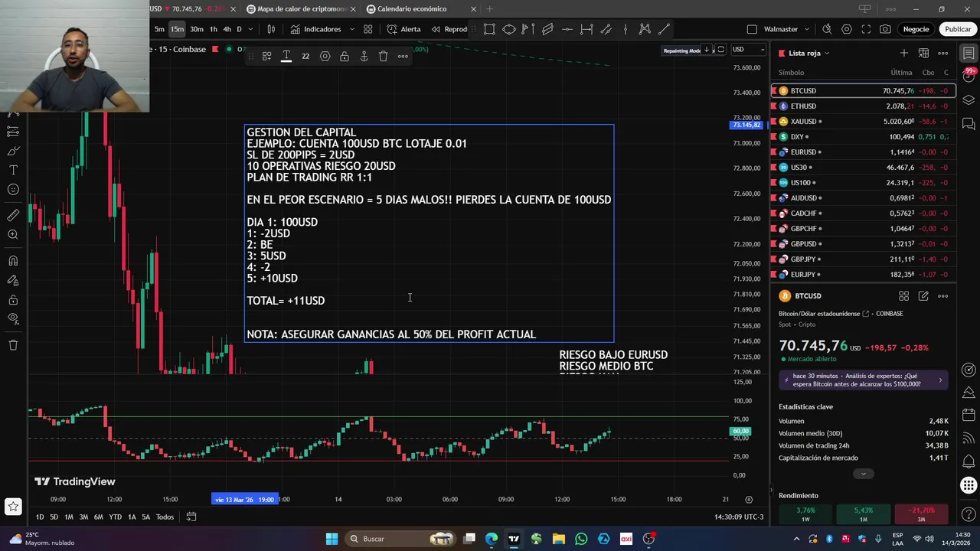Open text drawing settings hexagon icon
This screenshot has width=980, height=551.
(x=325, y=57)
